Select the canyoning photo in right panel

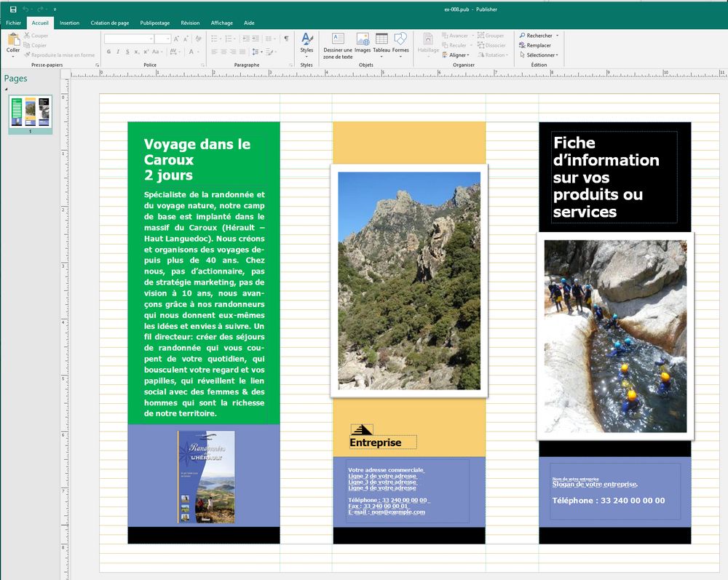click(x=615, y=336)
